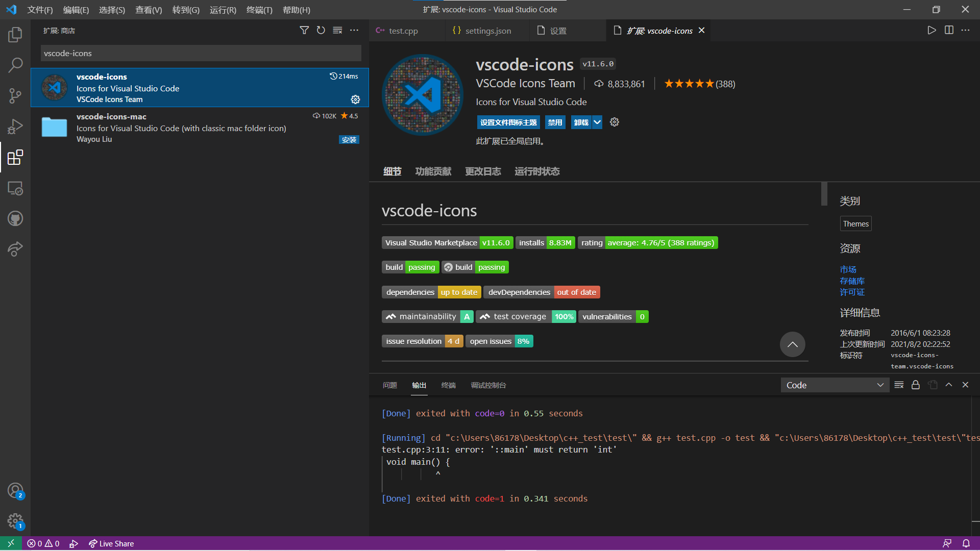
Task: Select vscode-icons-mac in extension list
Action: click(x=200, y=128)
